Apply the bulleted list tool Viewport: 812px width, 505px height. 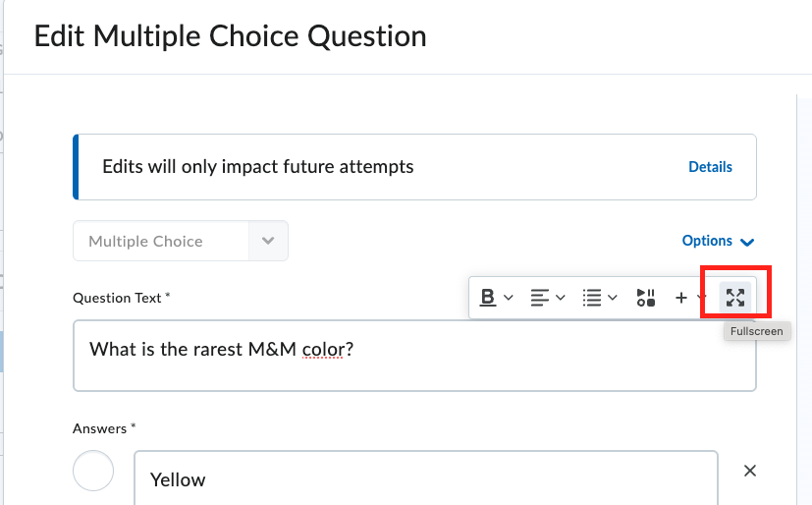[592, 298]
